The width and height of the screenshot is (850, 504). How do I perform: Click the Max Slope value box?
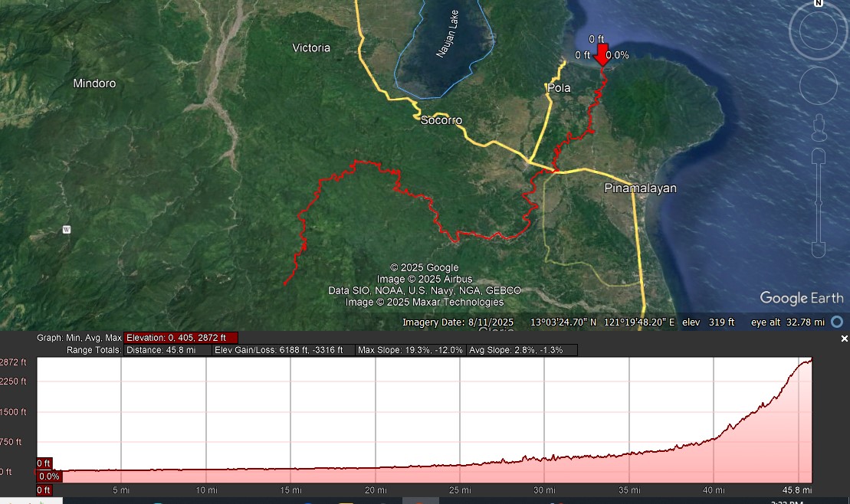[410, 350]
